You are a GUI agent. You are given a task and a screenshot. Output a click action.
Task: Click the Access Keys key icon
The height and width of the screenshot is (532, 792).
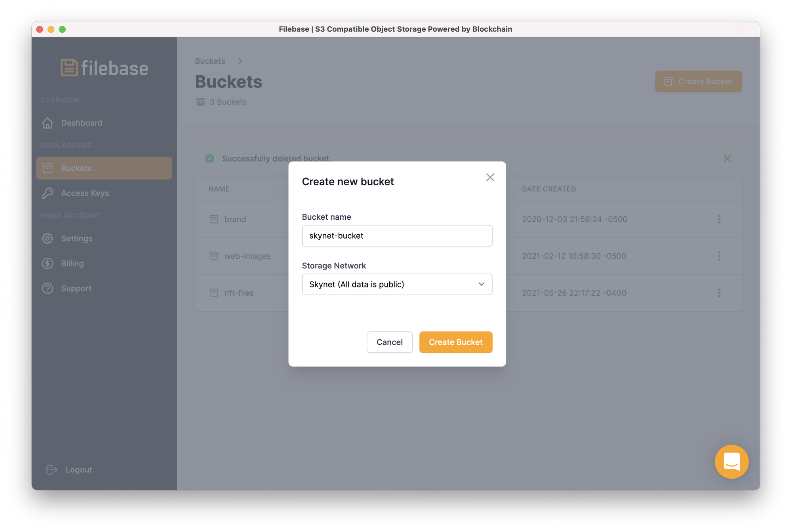[x=48, y=193]
